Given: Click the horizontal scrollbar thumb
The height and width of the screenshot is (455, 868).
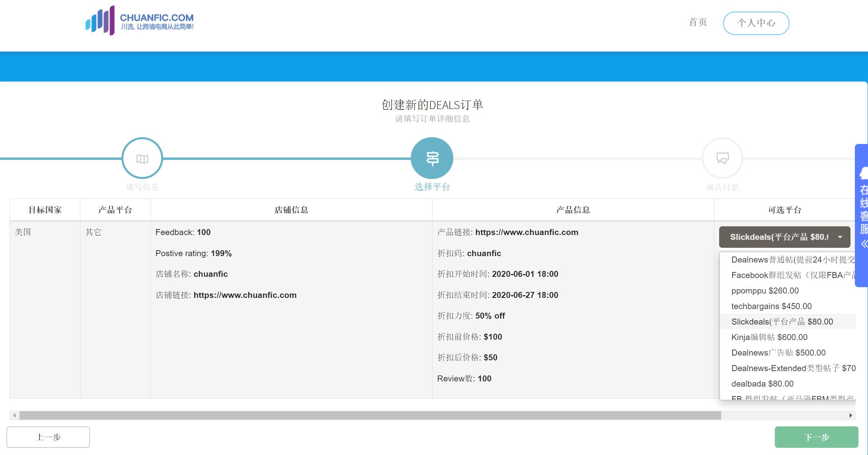Looking at the screenshot, I should click(370, 415).
